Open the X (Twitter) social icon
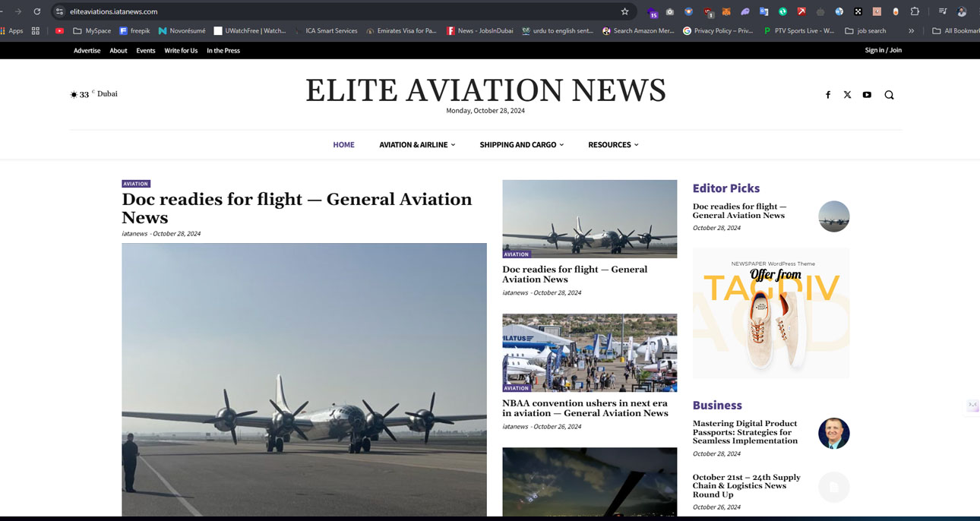Screen dimensions: 980x521 tap(847, 95)
